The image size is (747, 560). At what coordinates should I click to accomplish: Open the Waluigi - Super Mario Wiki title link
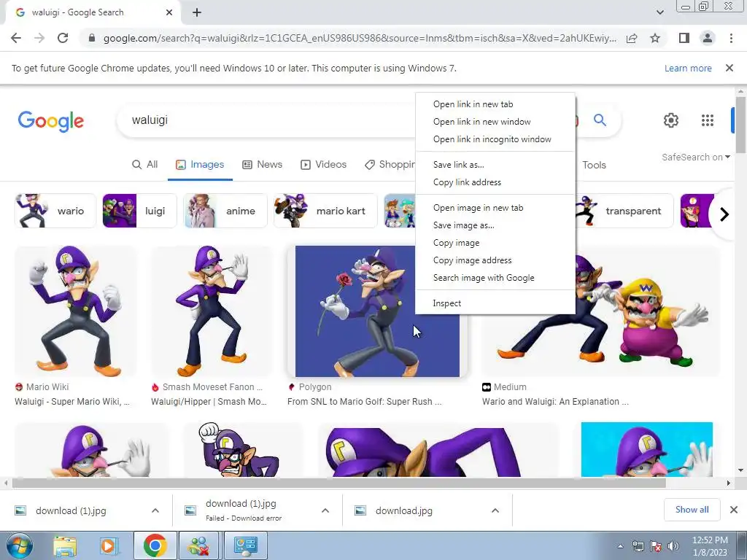click(72, 402)
